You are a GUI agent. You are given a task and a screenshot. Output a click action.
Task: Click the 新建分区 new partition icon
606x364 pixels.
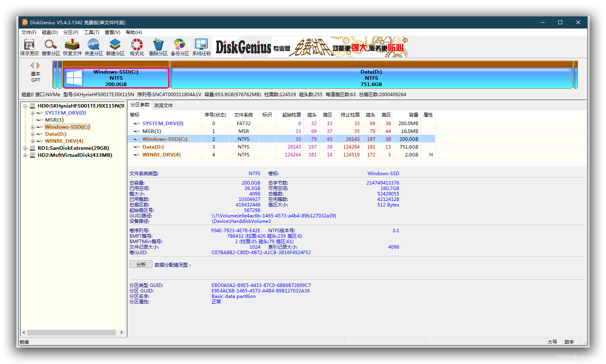point(115,47)
